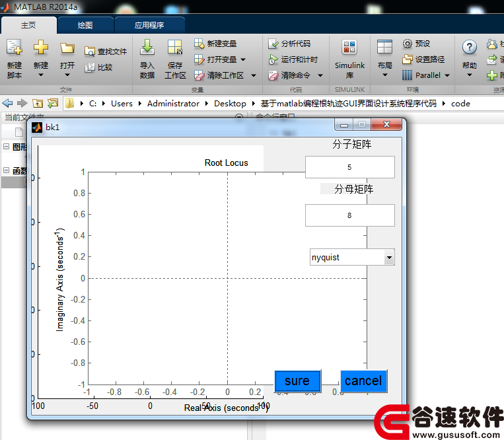The width and height of the screenshot is (504, 440).
Task: Click the 分子矩阵 label
Action: point(352,144)
